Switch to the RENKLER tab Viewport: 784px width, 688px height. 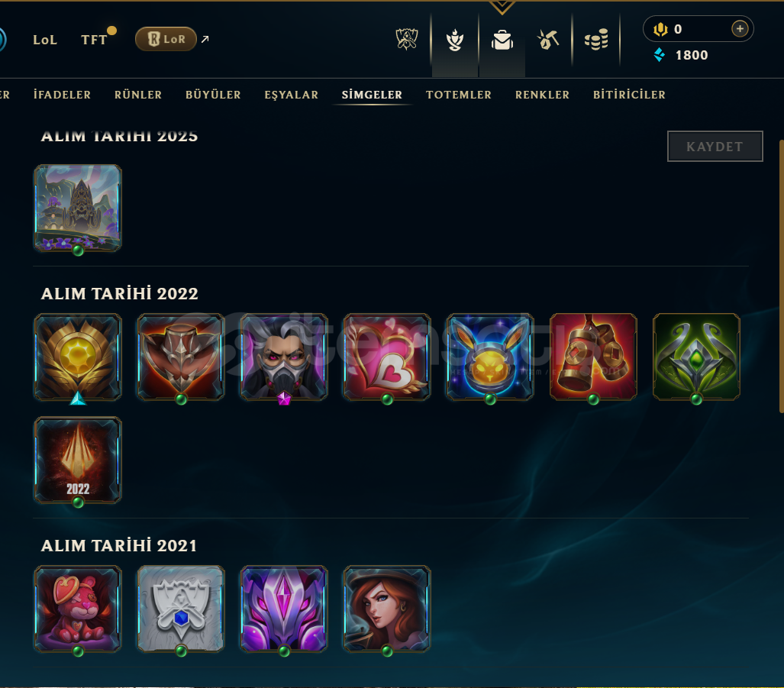point(542,95)
